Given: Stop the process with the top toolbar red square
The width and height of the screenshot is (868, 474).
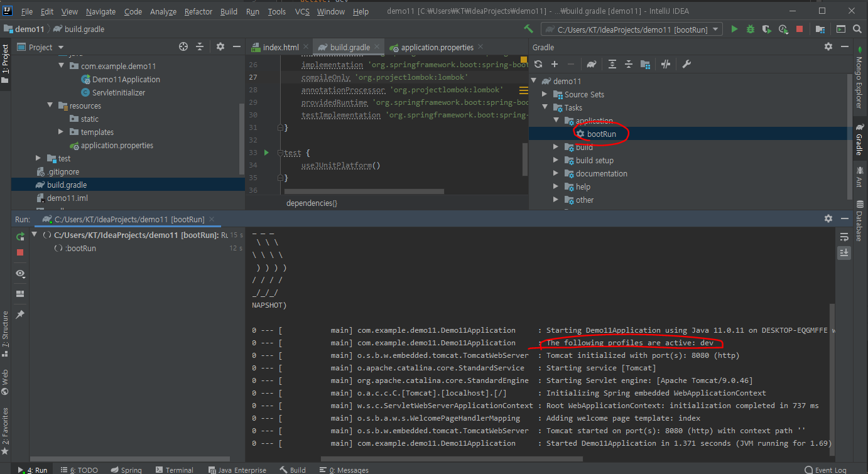Looking at the screenshot, I should (x=799, y=29).
